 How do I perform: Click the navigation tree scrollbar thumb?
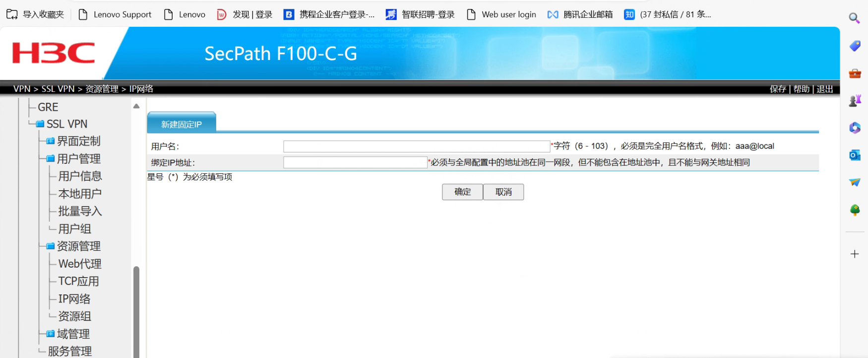pyautogui.click(x=136, y=312)
